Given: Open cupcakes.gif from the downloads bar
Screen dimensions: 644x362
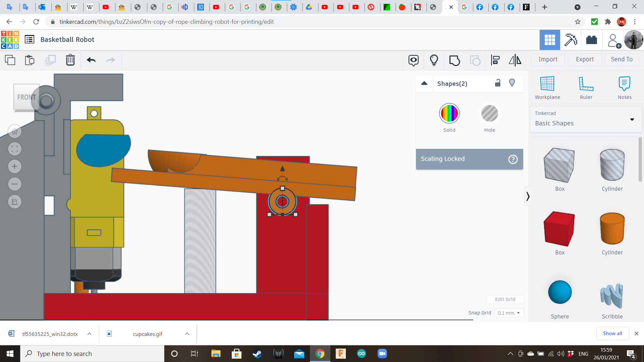Looking at the screenshot, I should coord(147,334).
